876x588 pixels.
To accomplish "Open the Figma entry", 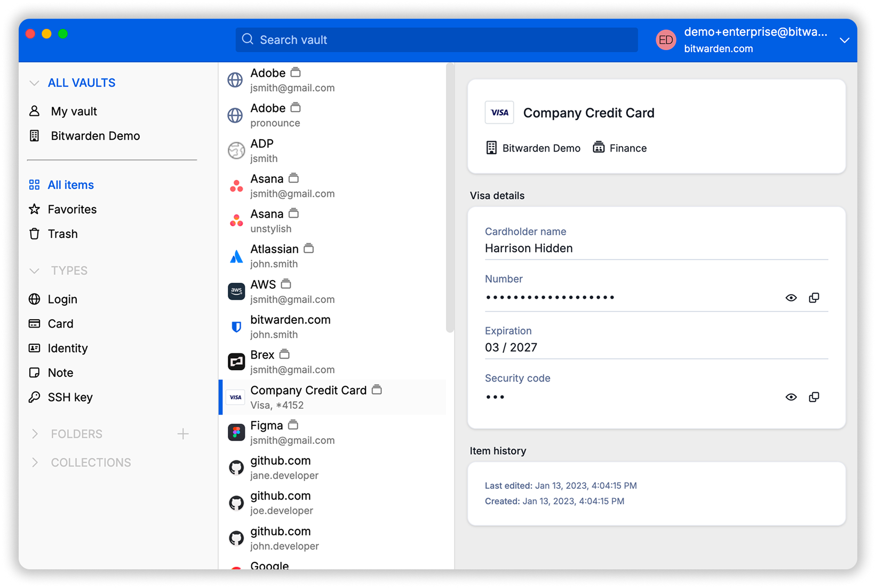I will point(333,432).
